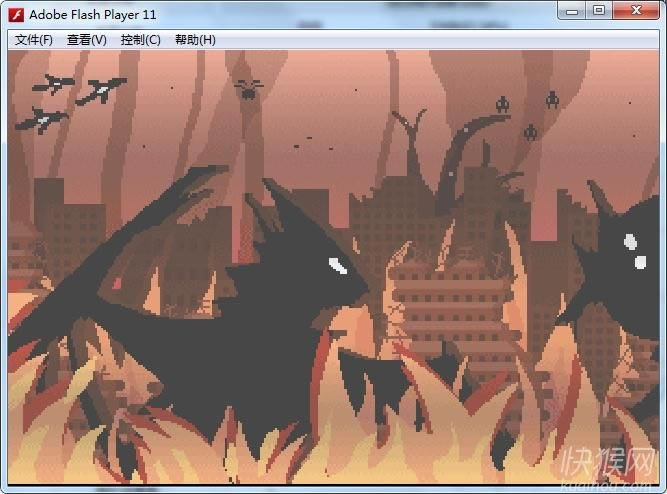Click the spider-like creature in the sky
This screenshot has height=494, width=667.
pos(247,90)
